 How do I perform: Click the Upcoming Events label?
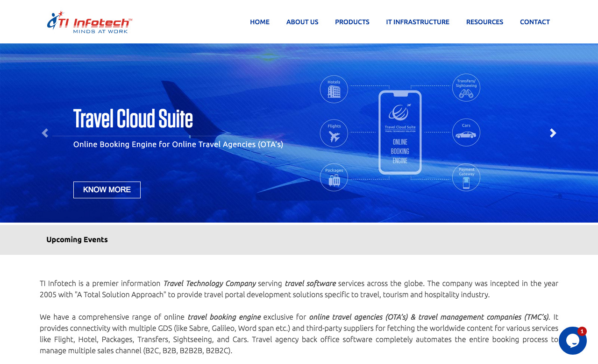pyautogui.click(x=77, y=239)
